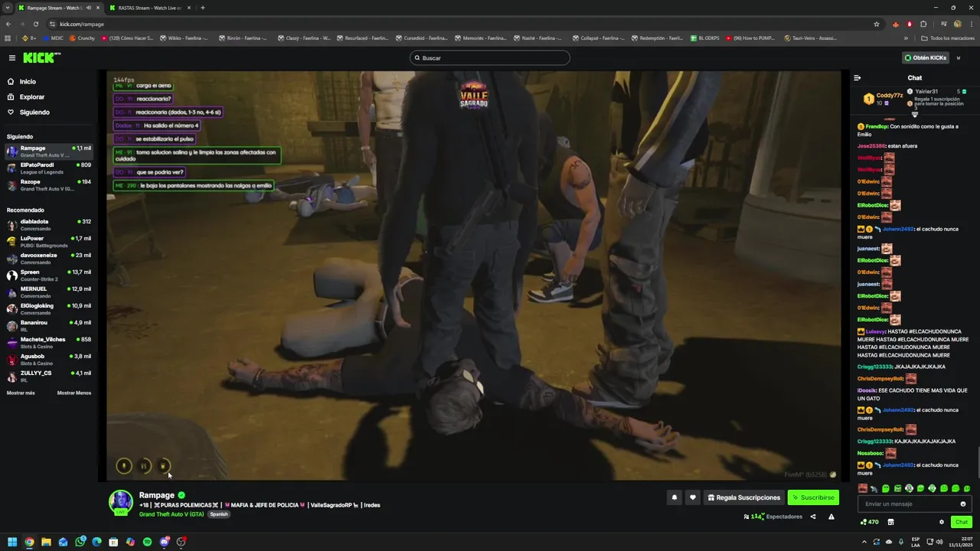Open the Razope followed channel
Screen dimensions: 980x551
[49, 185]
